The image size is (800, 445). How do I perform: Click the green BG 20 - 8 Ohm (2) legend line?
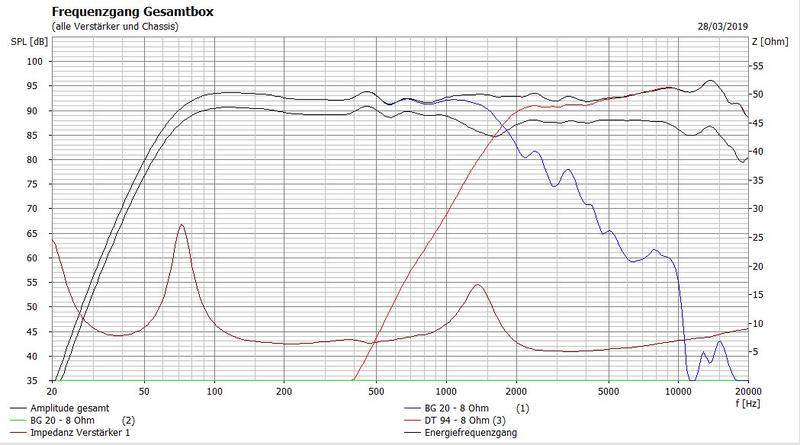[x=18, y=421]
